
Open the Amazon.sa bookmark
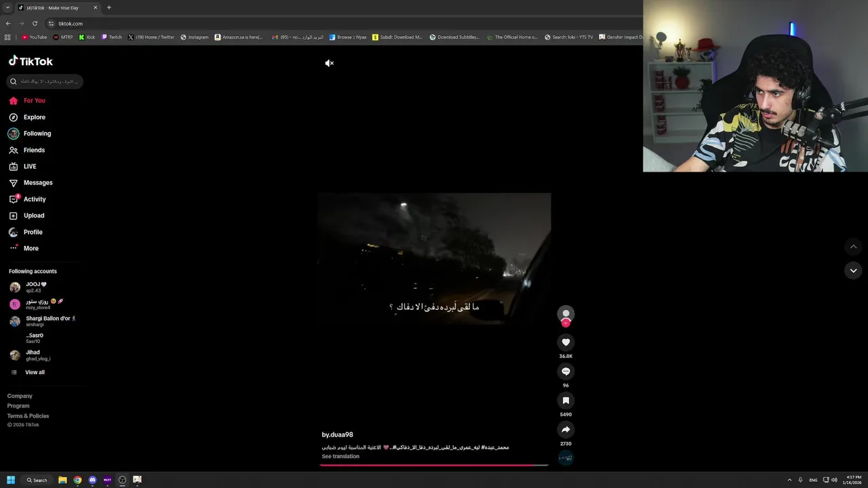pyautogui.click(x=239, y=37)
